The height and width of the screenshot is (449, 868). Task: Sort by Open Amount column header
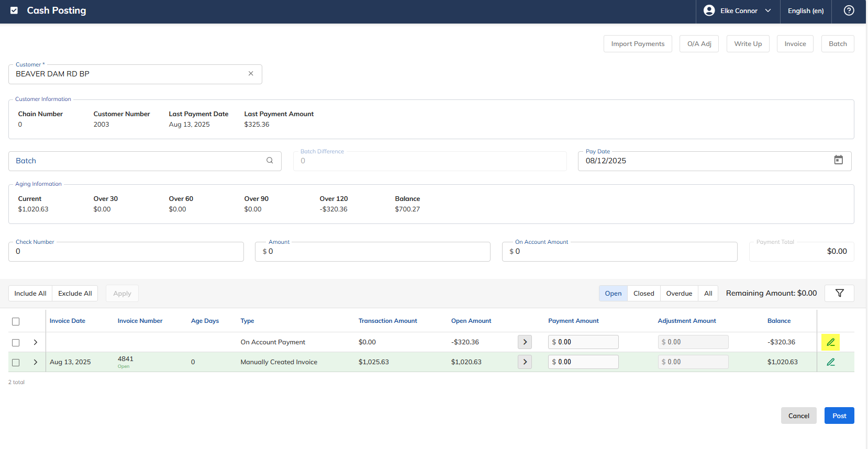(471, 321)
